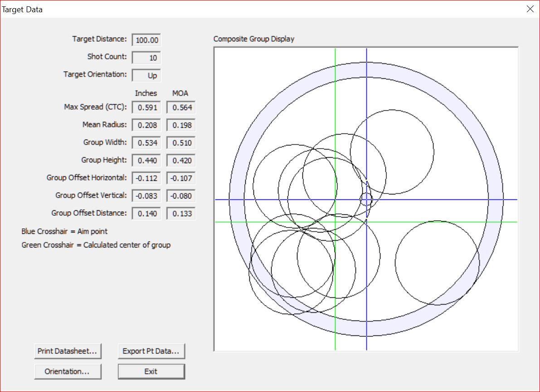The image size is (540, 392).
Task: Click the green crosshair intersection in group display
Action: pos(335,222)
